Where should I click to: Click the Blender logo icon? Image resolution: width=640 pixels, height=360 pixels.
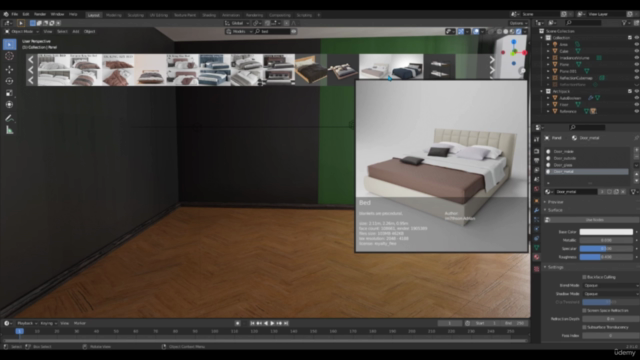click(x=6, y=14)
